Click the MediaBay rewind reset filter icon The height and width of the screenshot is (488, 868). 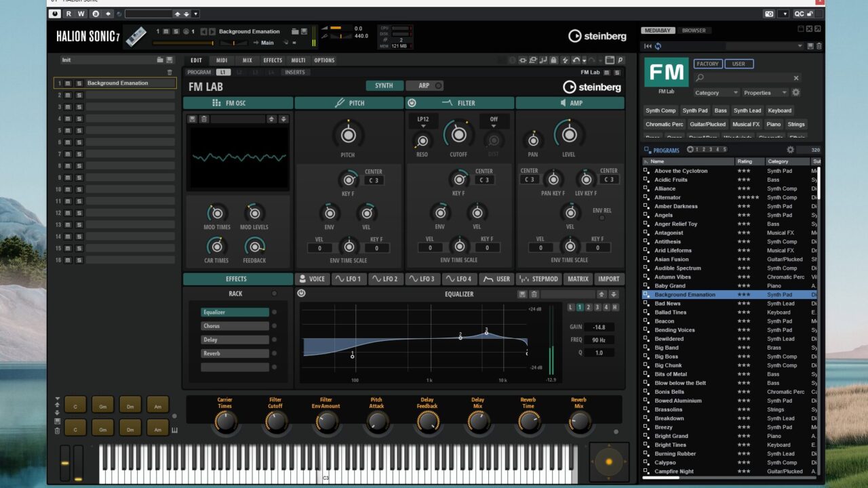coord(648,46)
